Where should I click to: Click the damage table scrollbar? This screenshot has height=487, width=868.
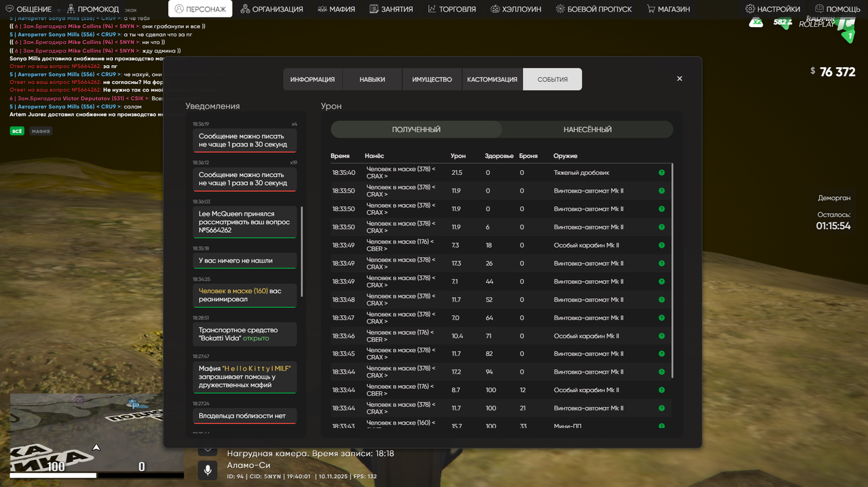[672, 271]
